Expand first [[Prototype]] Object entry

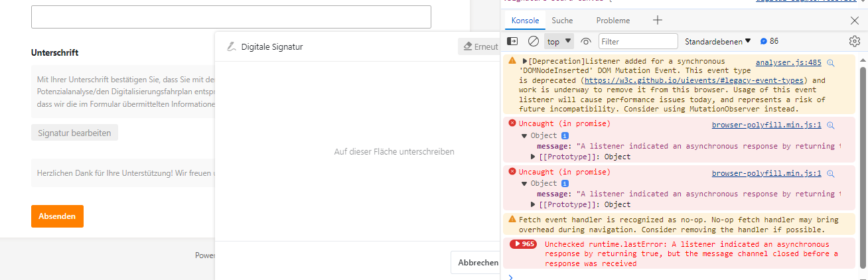[534, 157]
